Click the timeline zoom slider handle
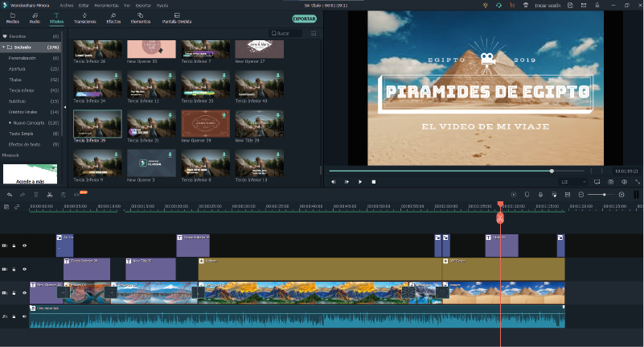 (x=604, y=195)
